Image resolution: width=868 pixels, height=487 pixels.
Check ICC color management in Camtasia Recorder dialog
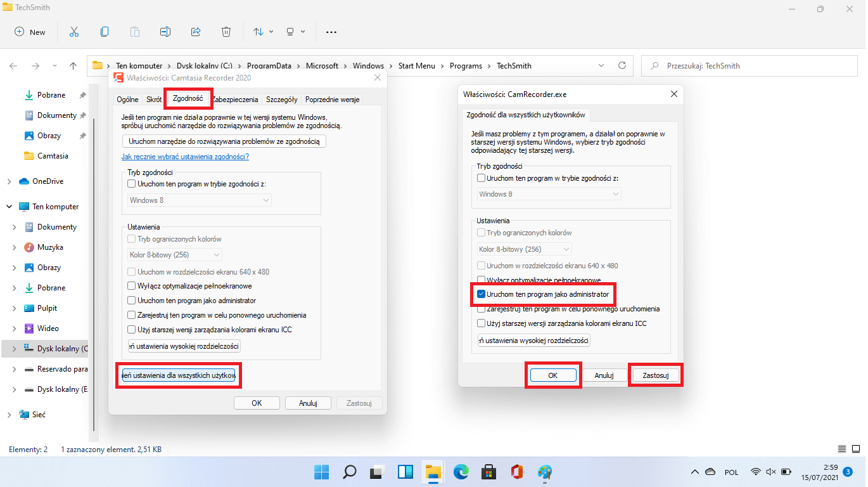[x=132, y=330]
